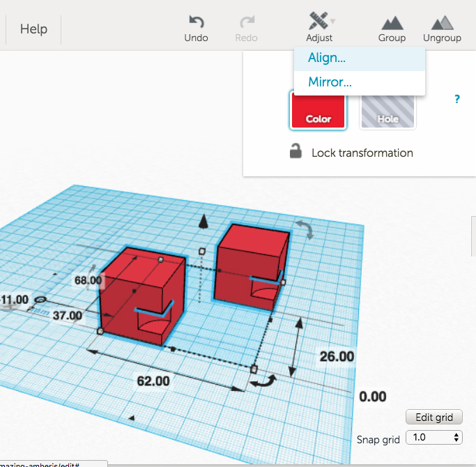The height and width of the screenshot is (467, 476).
Task: Click the 26.00 height dimension label
Action: 337,356
